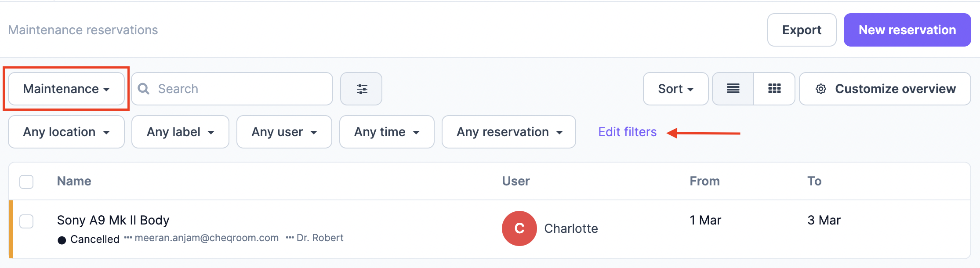Click dots icon before meeran.anjam email

(x=128, y=238)
